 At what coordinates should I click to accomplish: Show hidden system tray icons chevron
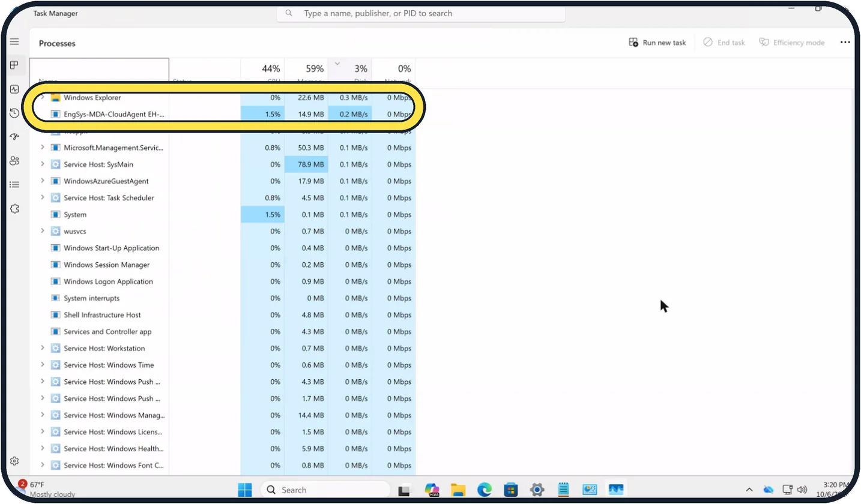pos(749,490)
